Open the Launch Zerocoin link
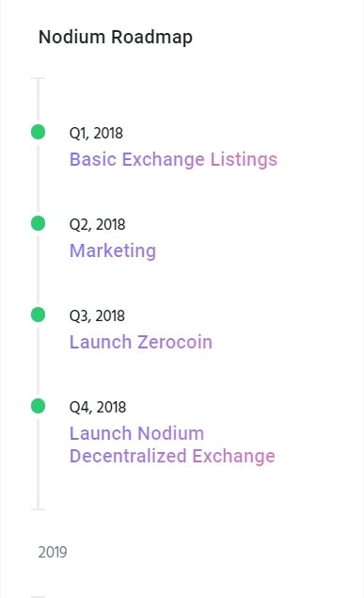Screen dimensions: 364x598 click(141, 342)
